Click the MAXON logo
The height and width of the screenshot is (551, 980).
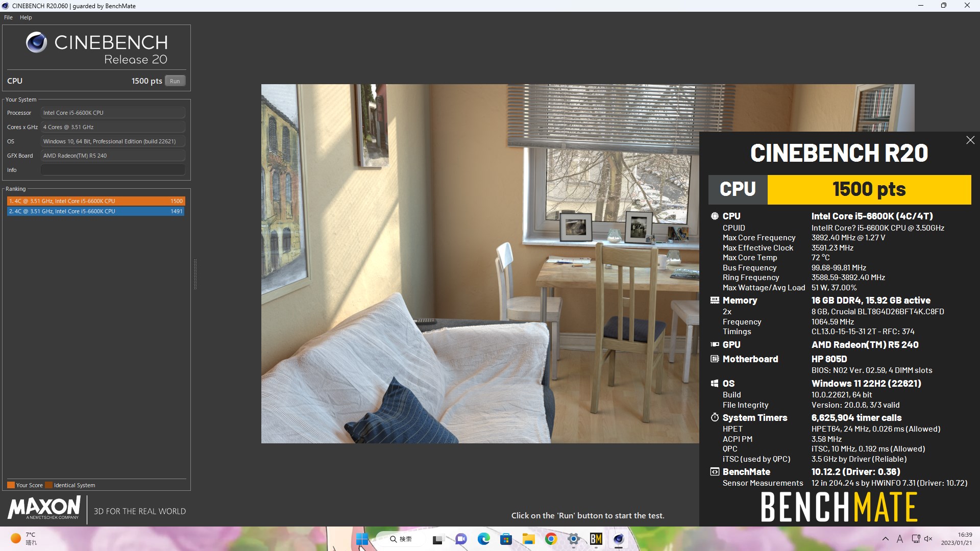pyautogui.click(x=44, y=508)
